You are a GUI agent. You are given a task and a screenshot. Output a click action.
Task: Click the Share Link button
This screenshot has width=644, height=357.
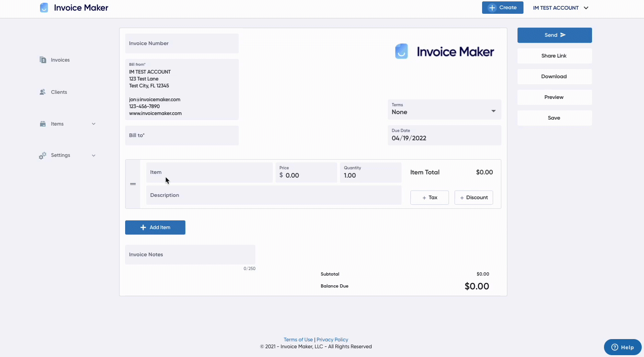pos(555,56)
